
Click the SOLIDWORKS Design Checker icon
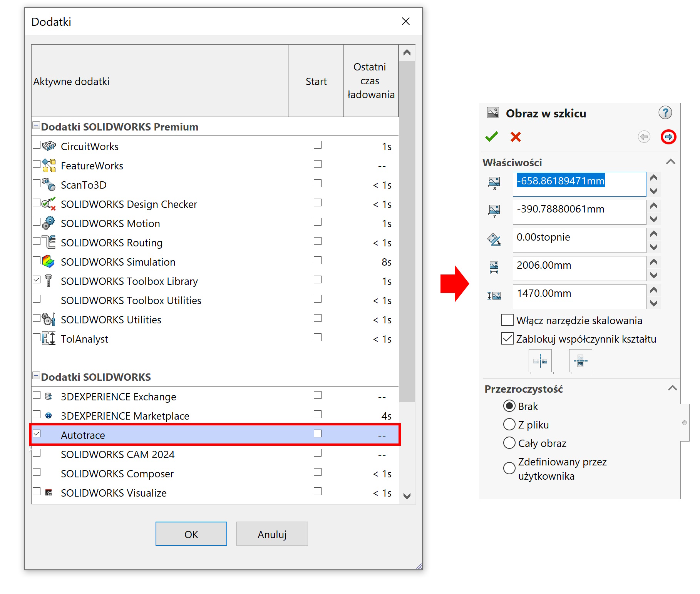[x=49, y=204]
